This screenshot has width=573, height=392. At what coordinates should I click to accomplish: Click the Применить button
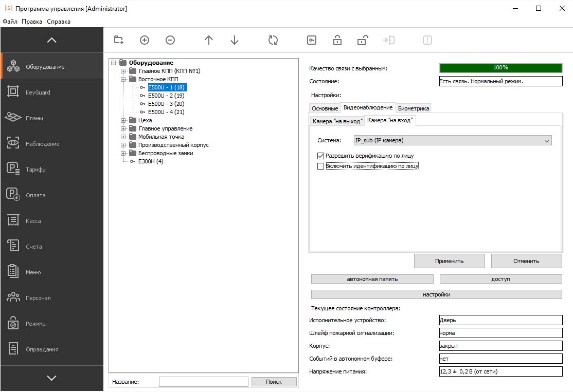(x=449, y=261)
